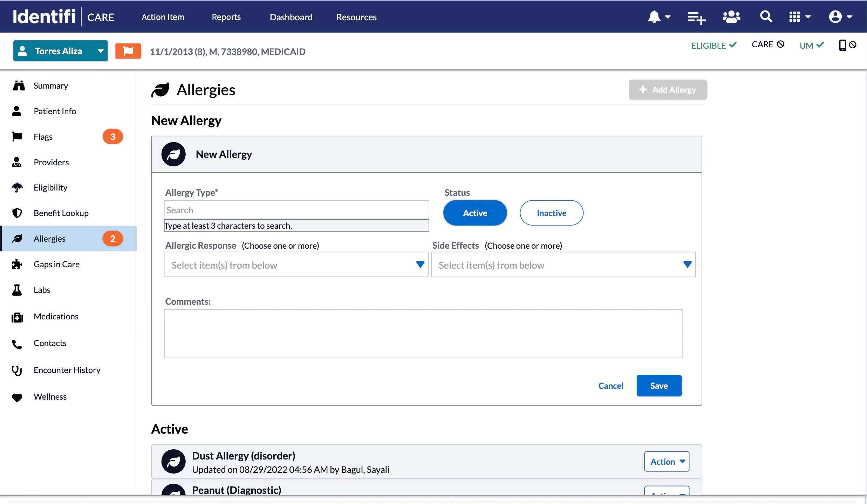This screenshot has width=867, height=504.
Task: Set status to Inactive
Action: coord(551,213)
